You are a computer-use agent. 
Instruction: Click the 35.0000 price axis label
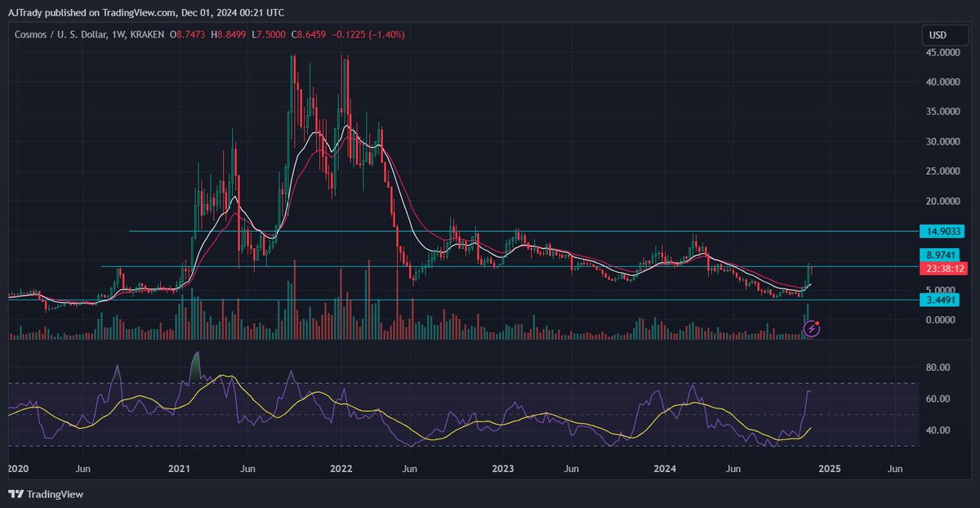[942, 112]
